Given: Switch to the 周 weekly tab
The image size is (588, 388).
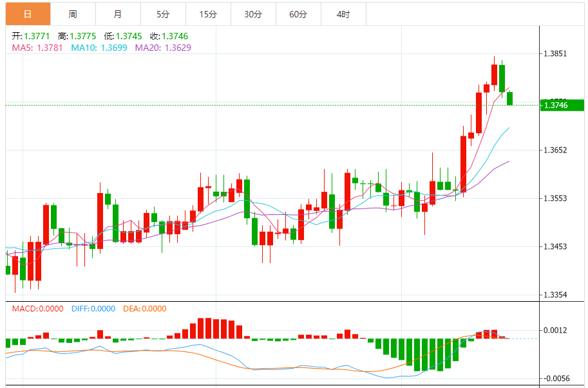Looking at the screenshot, I should point(73,14).
